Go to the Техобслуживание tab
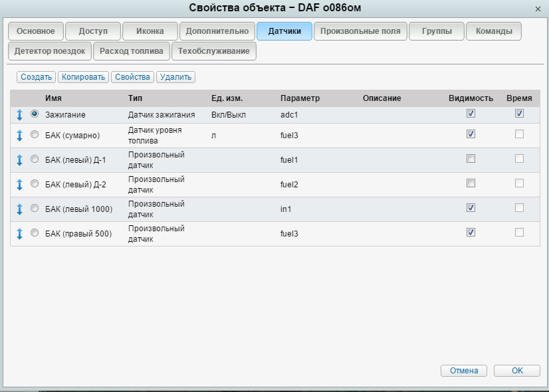 click(213, 51)
